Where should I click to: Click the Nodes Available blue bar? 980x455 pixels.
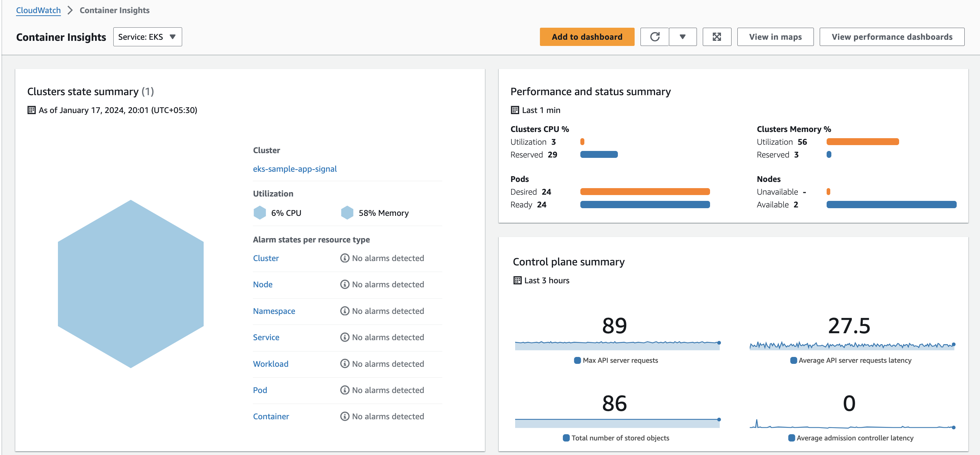891,205
